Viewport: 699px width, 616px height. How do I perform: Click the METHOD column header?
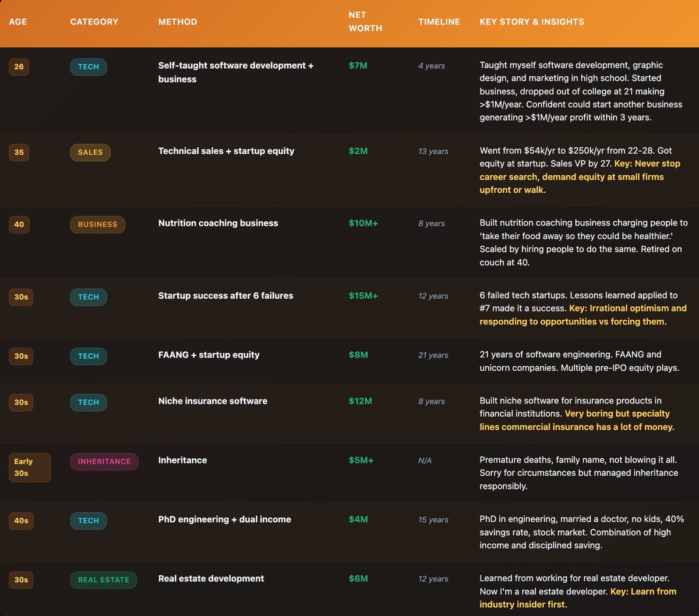(x=178, y=22)
